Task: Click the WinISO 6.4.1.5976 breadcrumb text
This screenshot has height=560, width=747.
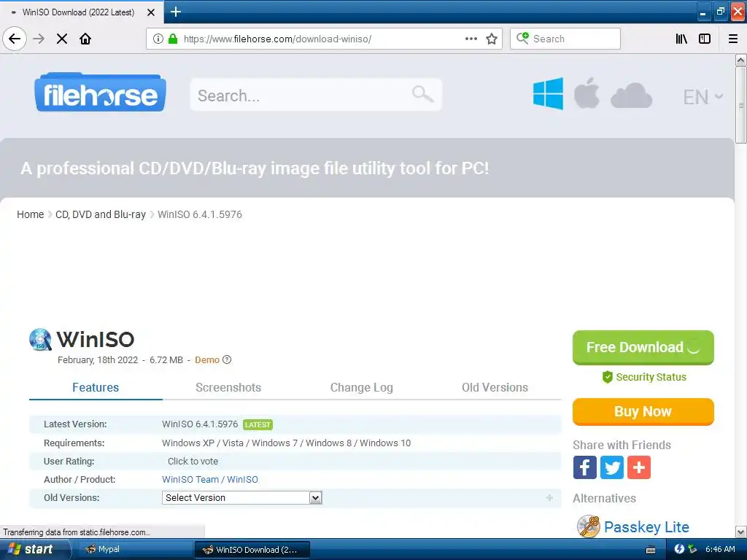Action: [x=200, y=214]
